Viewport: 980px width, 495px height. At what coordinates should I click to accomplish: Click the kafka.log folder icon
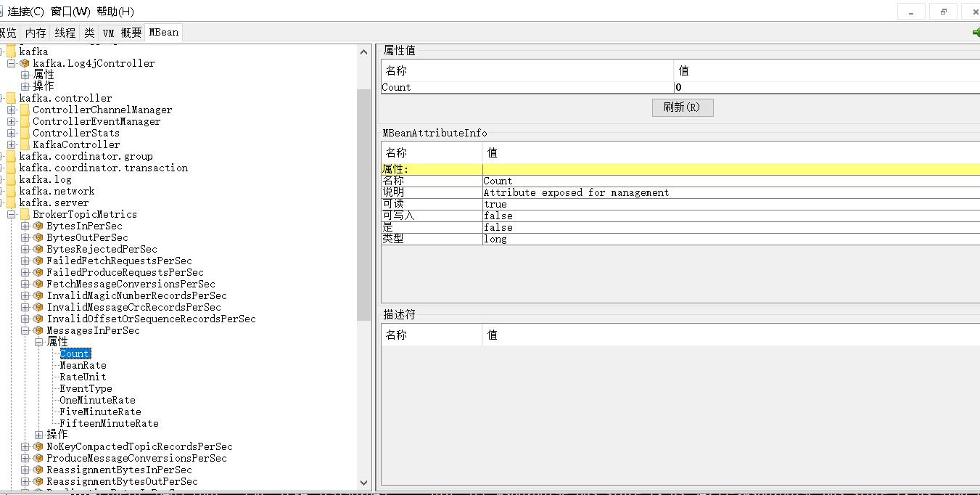[x=11, y=179]
